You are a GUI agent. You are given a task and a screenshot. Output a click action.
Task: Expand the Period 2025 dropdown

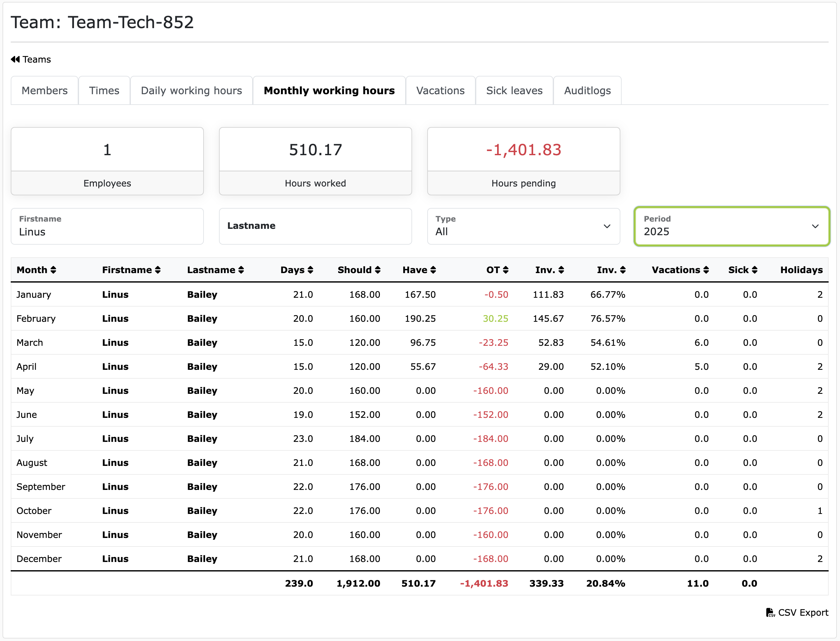732,226
